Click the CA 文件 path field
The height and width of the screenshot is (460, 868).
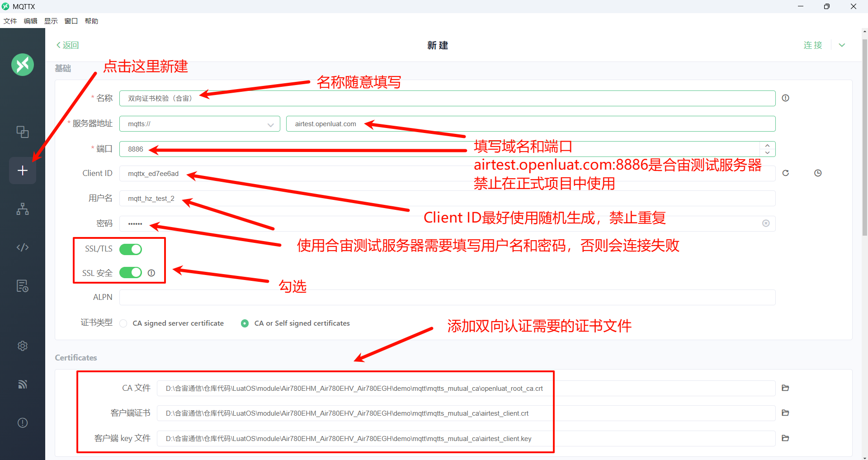coord(466,389)
